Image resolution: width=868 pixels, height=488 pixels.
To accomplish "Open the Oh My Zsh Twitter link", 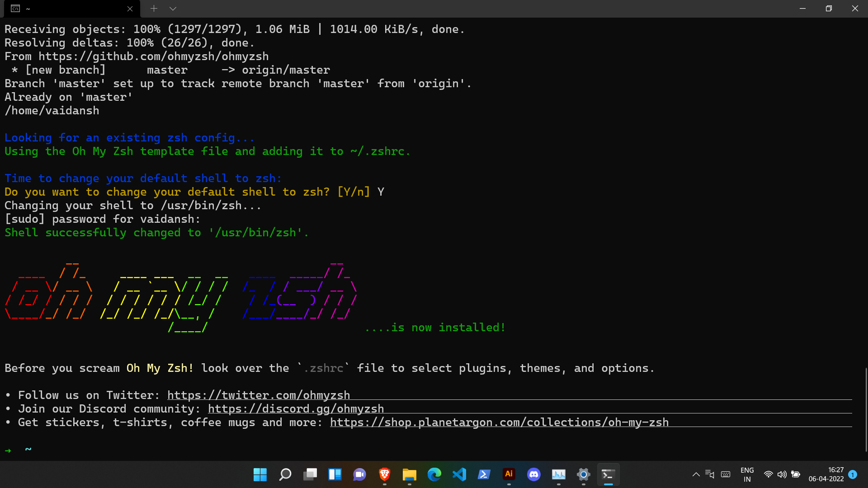I will 259,395.
